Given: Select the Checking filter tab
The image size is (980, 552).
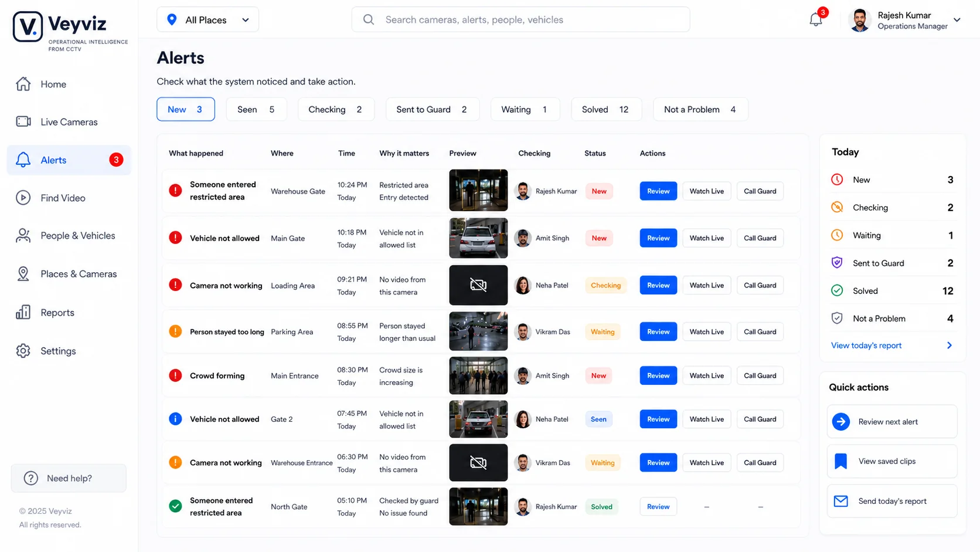Looking at the screenshot, I should pyautogui.click(x=336, y=109).
